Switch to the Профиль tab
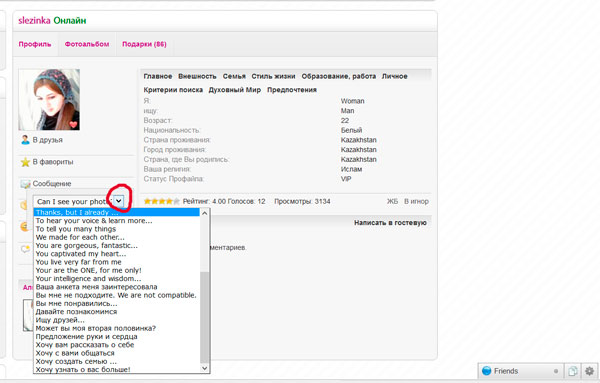The height and width of the screenshot is (383, 600). 35,44
